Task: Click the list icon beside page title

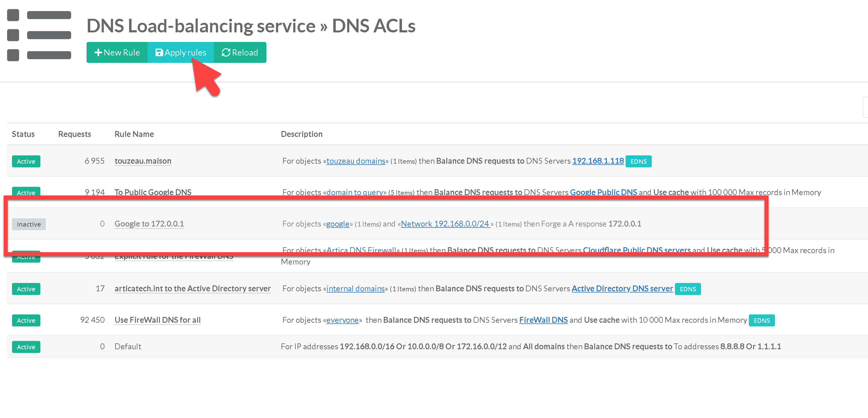Action: click(x=39, y=35)
